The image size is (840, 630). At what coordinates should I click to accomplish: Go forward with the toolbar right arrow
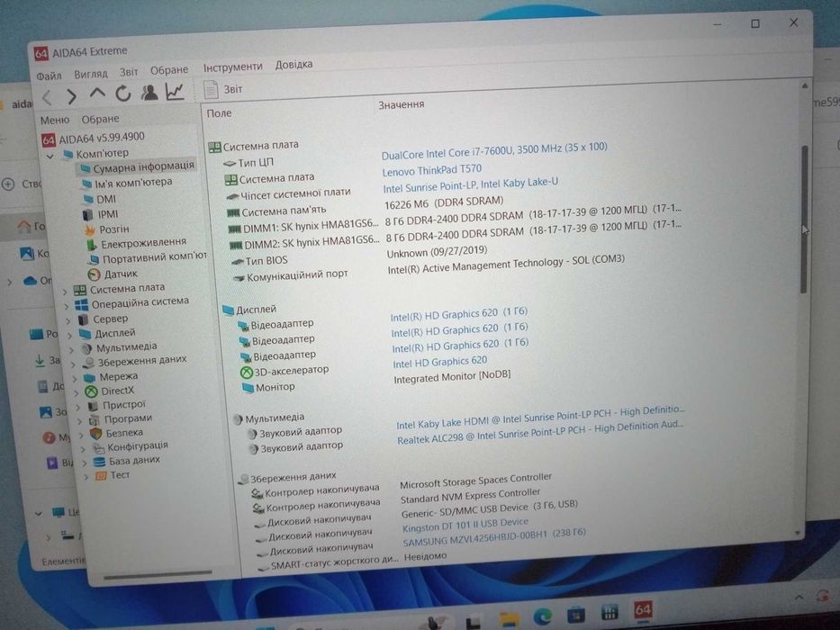(71, 96)
